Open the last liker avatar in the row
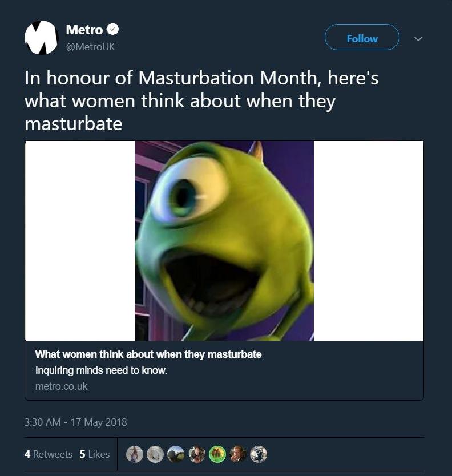Screen dimensions: 452x476 pos(259,454)
